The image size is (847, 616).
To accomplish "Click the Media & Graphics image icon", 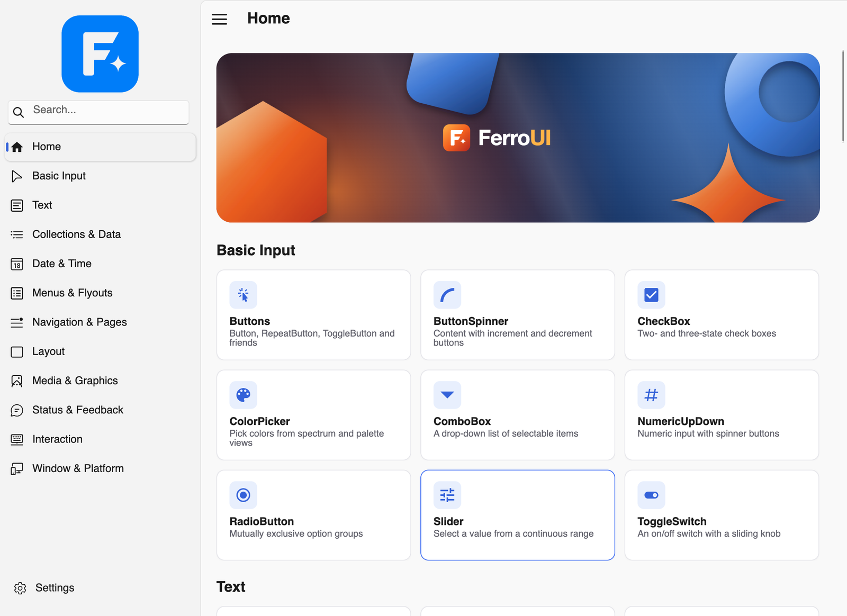I will [x=17, y=381].
